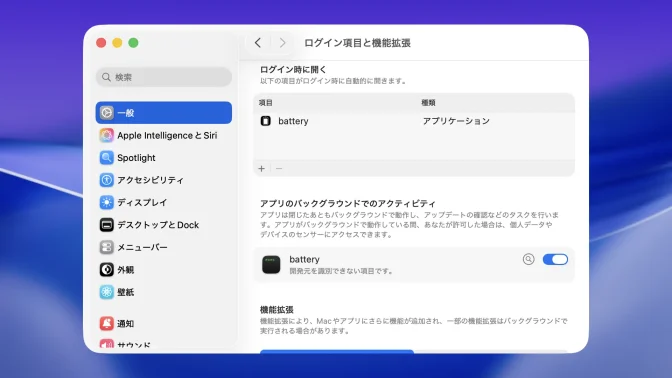Click the ログイン時に開く heading
Screen dimensions: 672x378
(293, 69)
